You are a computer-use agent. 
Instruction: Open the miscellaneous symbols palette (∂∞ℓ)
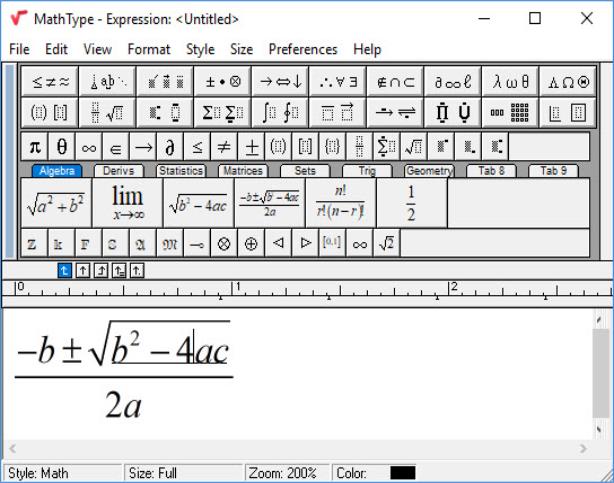[x=453, y=81]
